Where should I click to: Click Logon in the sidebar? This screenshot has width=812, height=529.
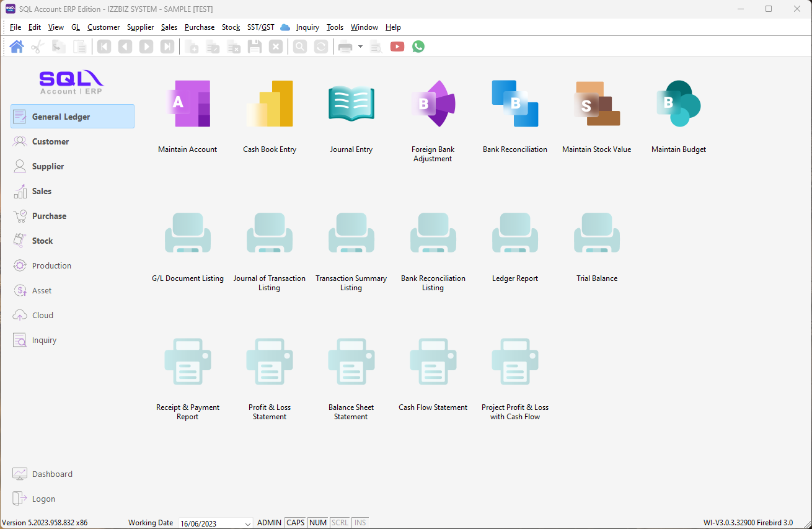(73, 499)
